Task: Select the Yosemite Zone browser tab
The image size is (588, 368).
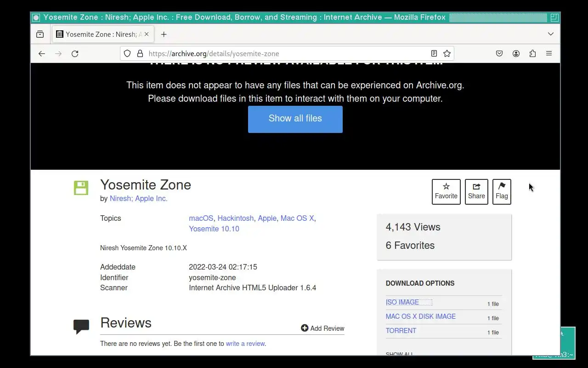Action: tap(103, 34)
